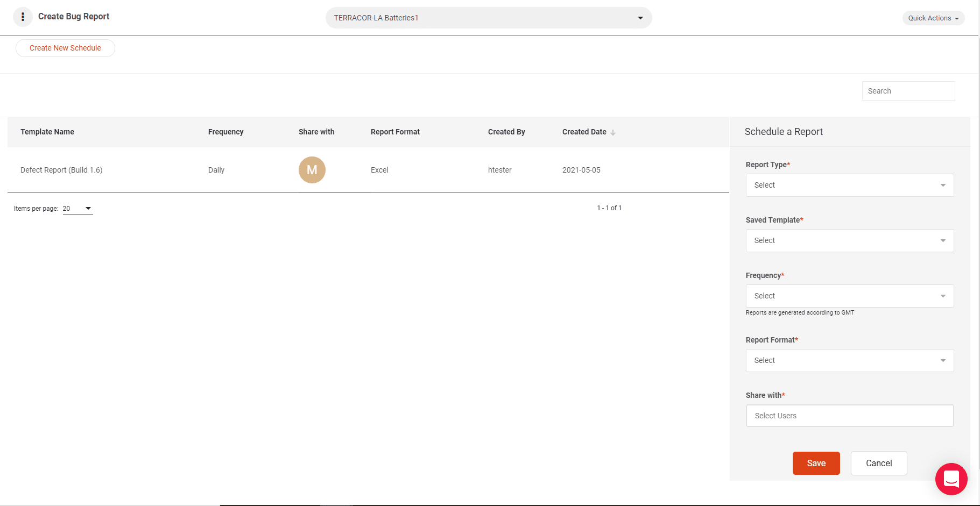Click the Created Date sort arrow icon
The image size is (980, 506).
pos(613,132)
